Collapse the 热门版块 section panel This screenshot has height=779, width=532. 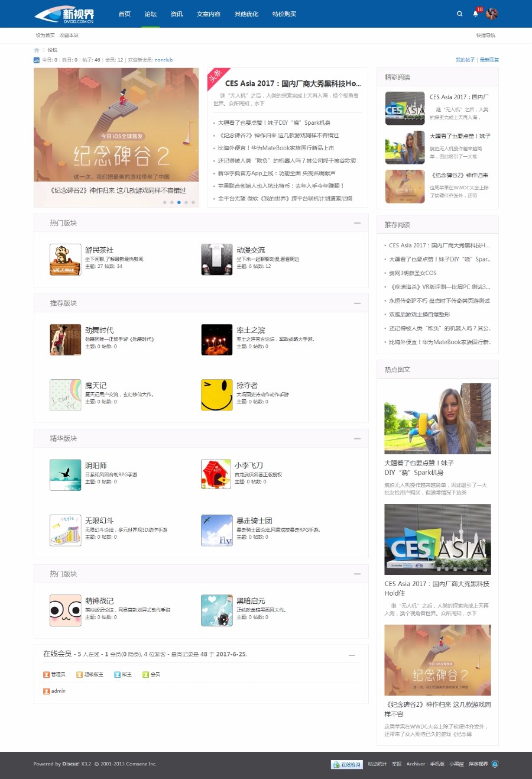tap(357, 223)
